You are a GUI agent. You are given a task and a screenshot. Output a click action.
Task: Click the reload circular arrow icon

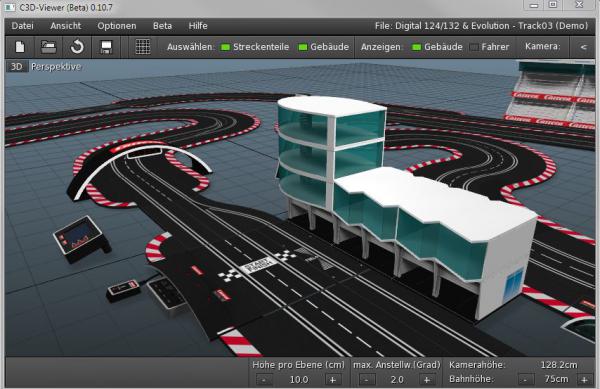(77, 47)
